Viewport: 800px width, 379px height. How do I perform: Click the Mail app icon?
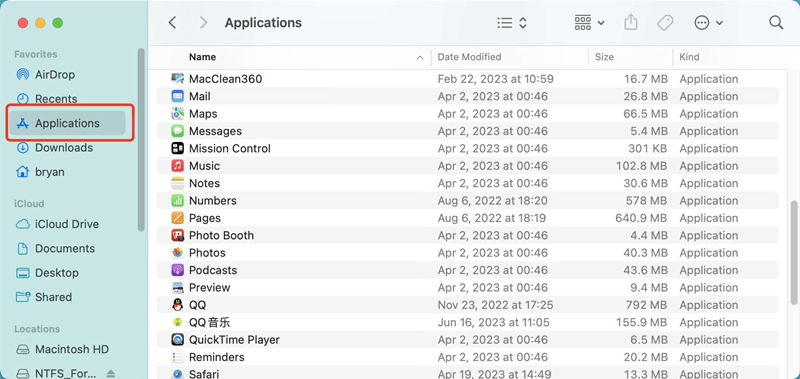(x=178, y=96)
